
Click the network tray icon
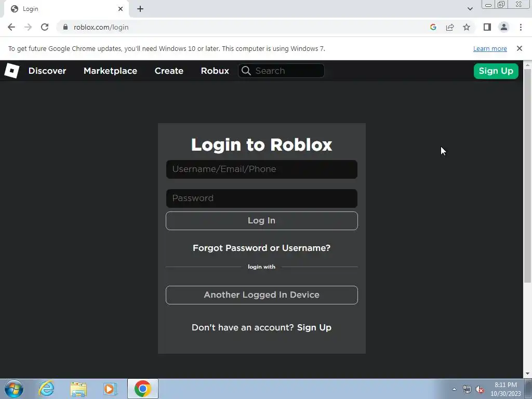coord(467,389)
